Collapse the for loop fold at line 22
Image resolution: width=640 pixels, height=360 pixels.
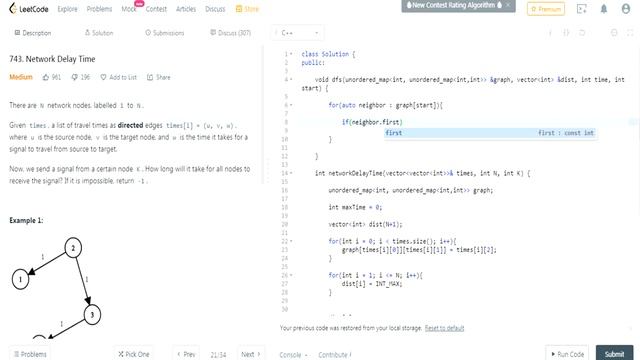pyautogui.click(x=291, y=241)
